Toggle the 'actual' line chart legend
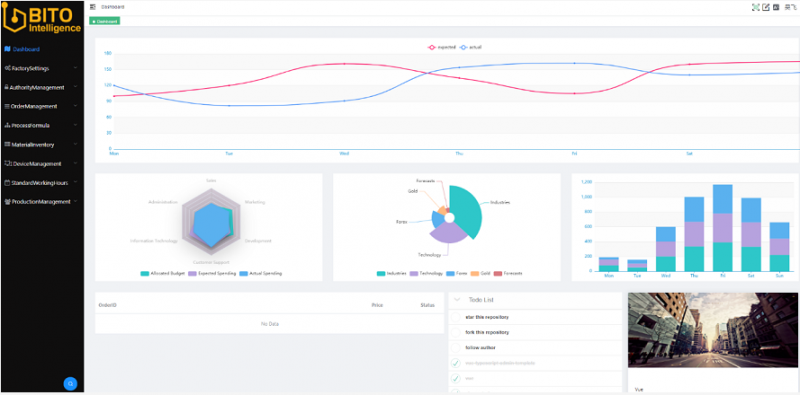Viewport: 800px width, 395px height. point(470,47)
